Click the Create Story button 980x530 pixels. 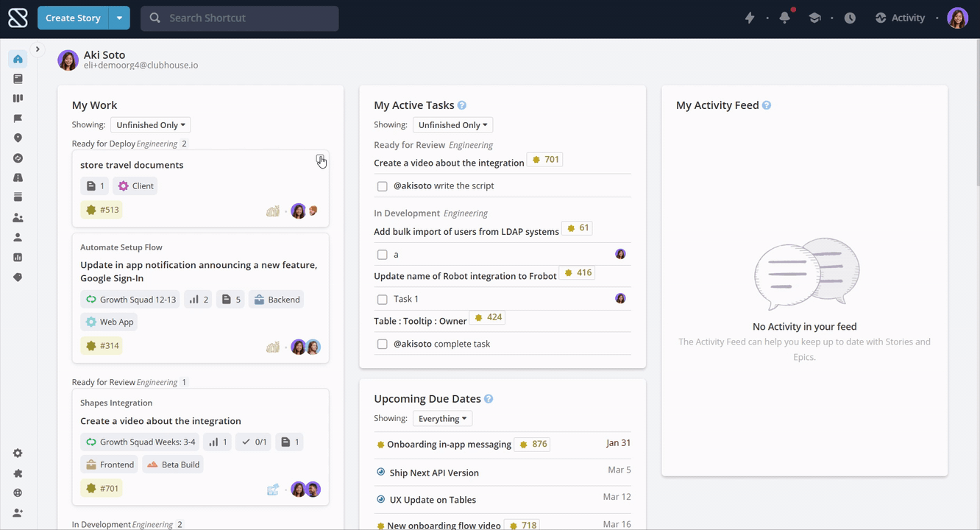pos(73,18)
